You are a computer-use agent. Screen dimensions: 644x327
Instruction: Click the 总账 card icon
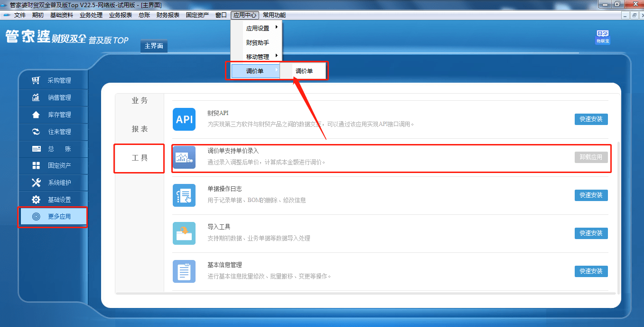pos(36,149)
